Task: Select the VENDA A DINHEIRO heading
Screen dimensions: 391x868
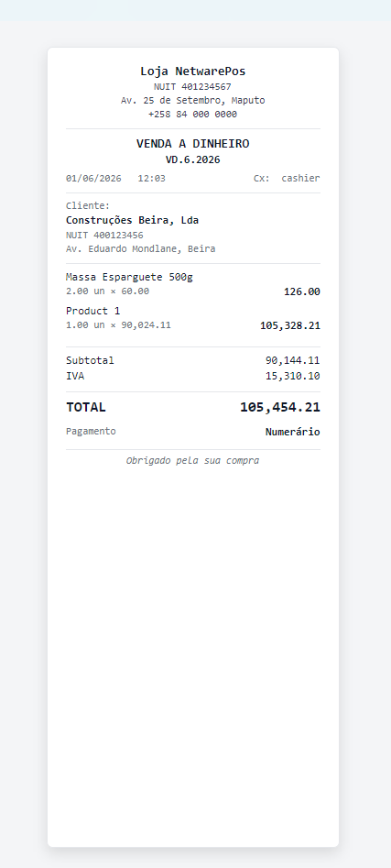Action: 193,144
